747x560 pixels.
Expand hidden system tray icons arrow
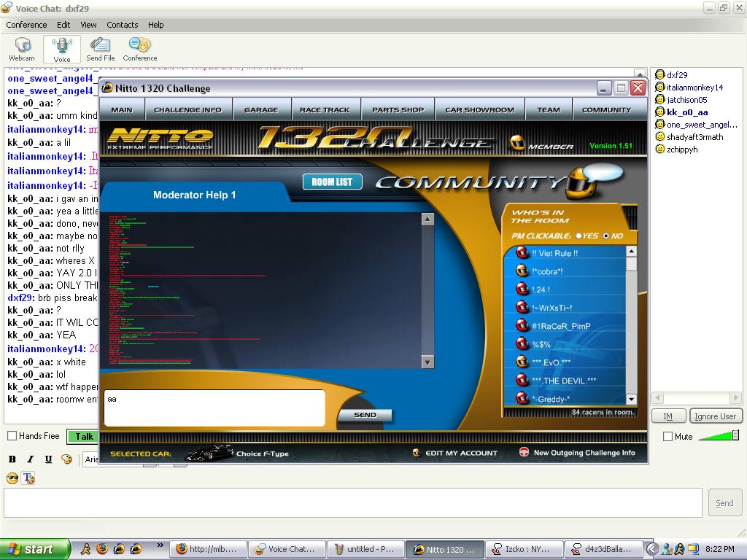[652, 549]
